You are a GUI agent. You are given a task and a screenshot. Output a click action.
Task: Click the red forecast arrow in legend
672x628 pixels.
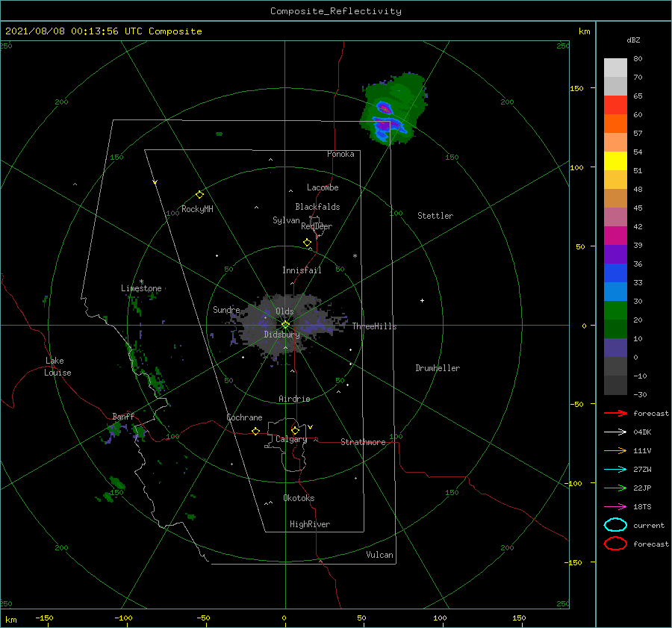tap(615, 413)
